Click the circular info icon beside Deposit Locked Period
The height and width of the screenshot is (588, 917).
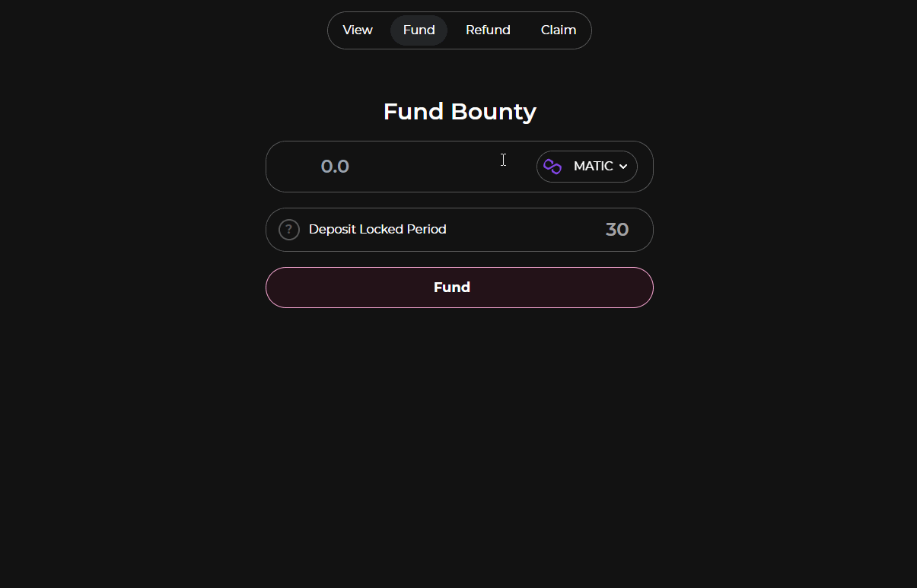pyautogui.click(x=288, y=229)
